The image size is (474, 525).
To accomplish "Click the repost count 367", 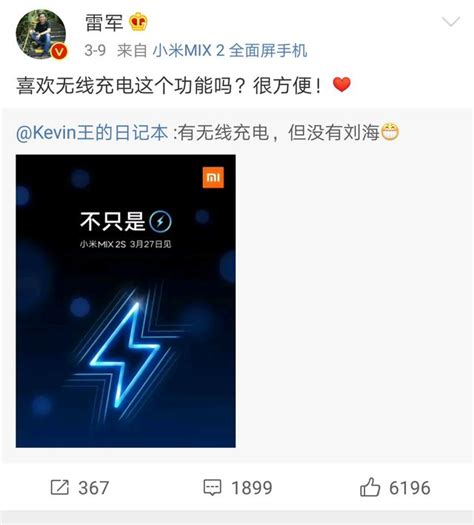I will point(94,488).
